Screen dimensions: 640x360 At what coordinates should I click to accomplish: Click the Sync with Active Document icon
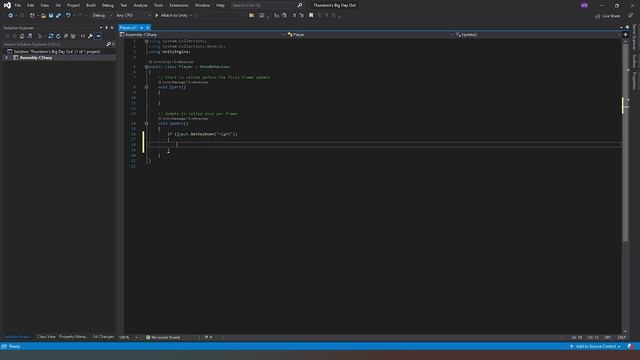(x=51, y=36)
